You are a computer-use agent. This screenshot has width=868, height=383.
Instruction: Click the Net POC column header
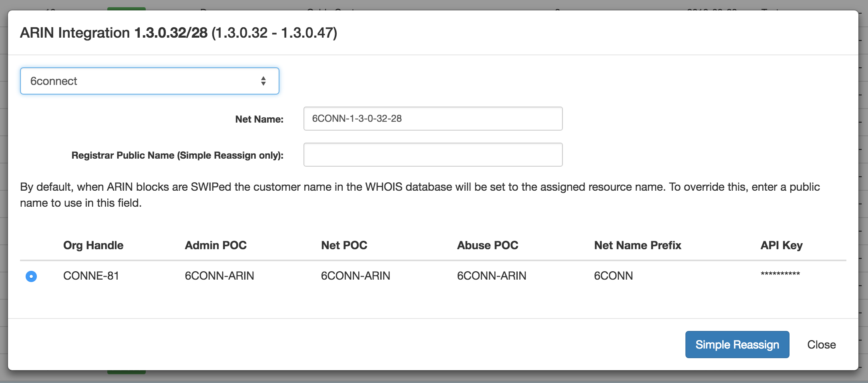tap(344, 245)
